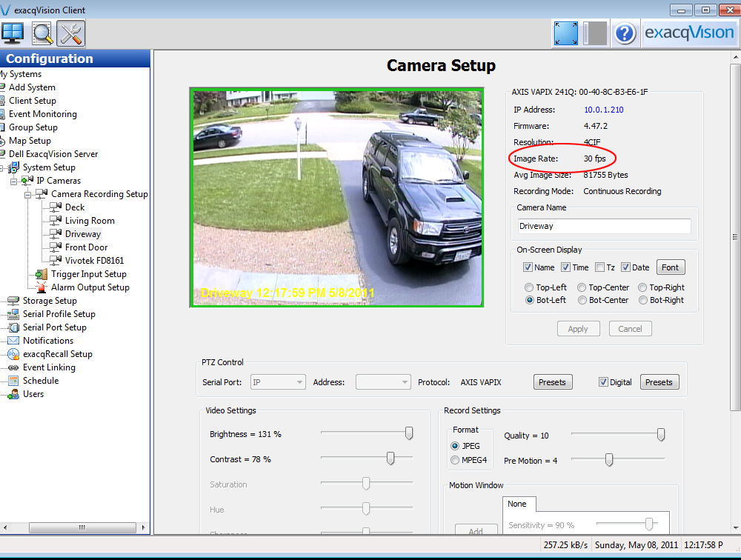The width and height of the screenshot is (741, 560).
Task: Click the Font button
Action: [x=670, y=267]
